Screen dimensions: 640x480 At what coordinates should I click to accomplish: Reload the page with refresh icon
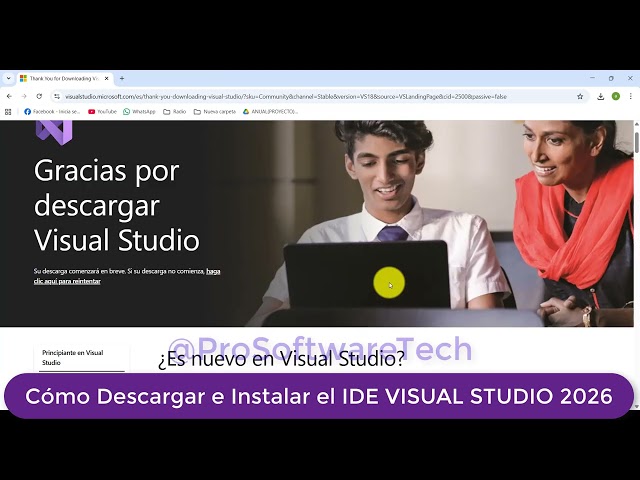click(x=39, y=96)
